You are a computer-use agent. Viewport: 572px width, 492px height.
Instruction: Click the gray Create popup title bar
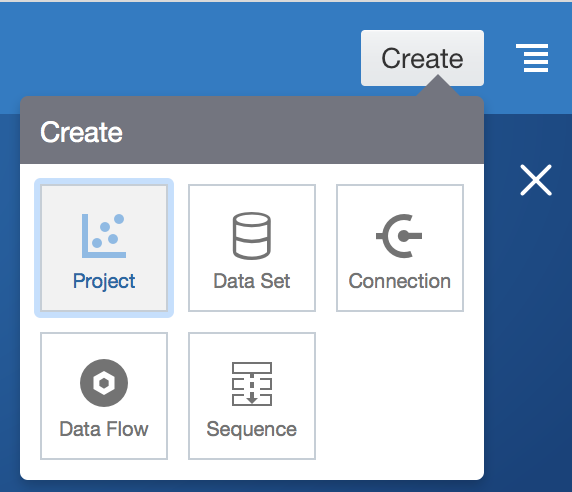coord(252,130)
